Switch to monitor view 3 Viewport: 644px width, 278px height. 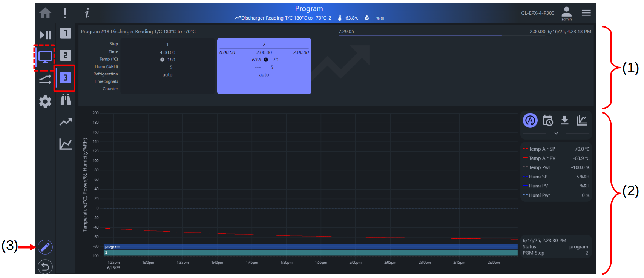65,78
